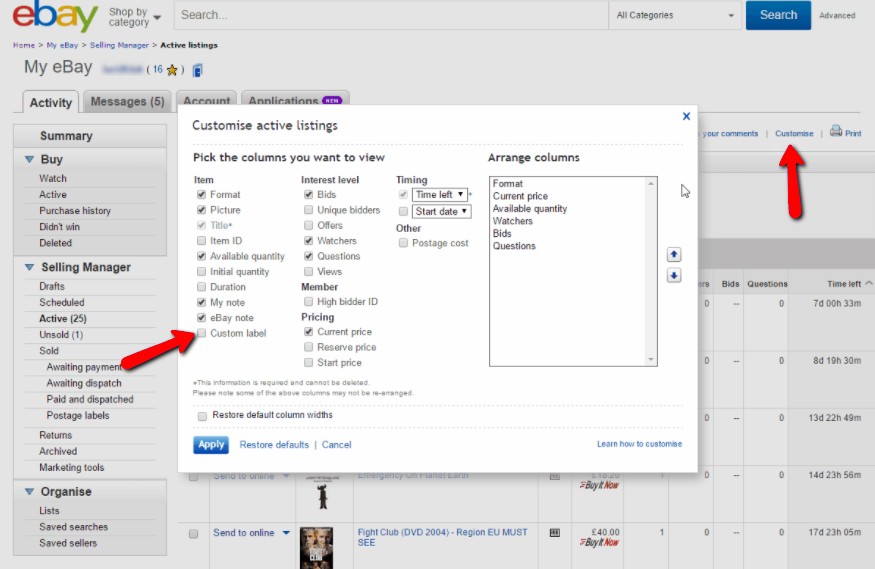
Task: Toggle the My note checkbox
Action: click(x=201, y=302)
